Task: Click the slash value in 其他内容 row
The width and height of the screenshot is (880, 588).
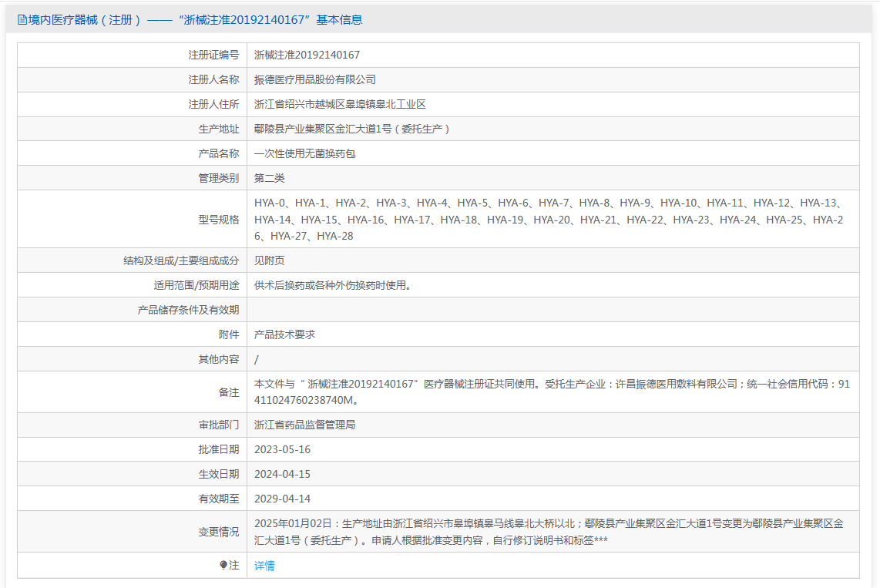Action: click(257, 360)
